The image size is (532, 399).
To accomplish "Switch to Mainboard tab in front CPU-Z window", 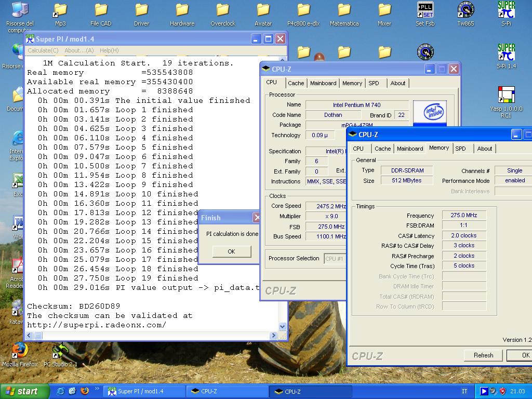I will tap(410, 149).
